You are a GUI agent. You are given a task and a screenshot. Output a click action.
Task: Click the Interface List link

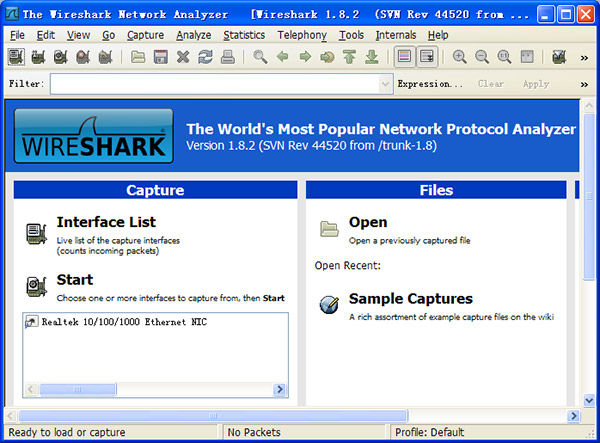click(x=106, y=222)
